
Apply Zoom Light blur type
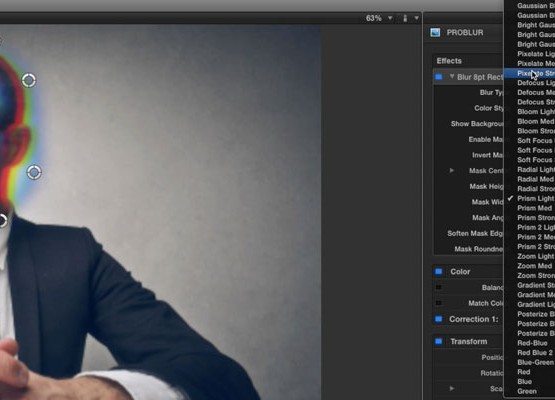(x=536, y=256)
